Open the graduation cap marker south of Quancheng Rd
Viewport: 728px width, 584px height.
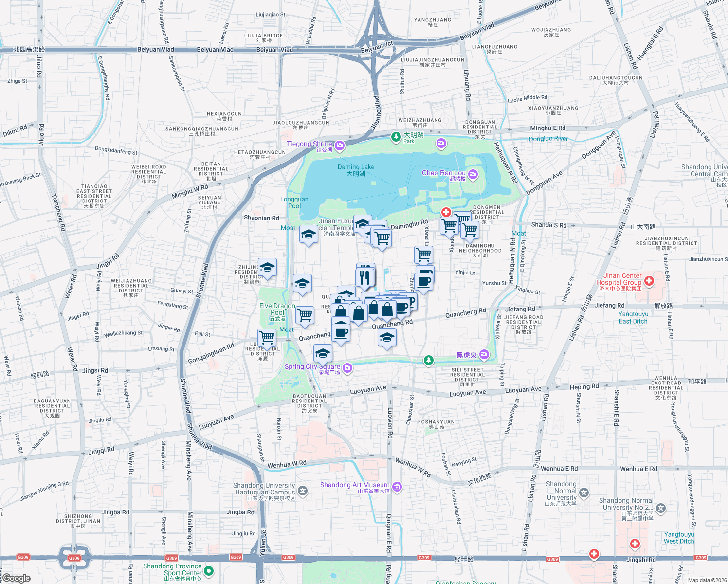(386, 337)
